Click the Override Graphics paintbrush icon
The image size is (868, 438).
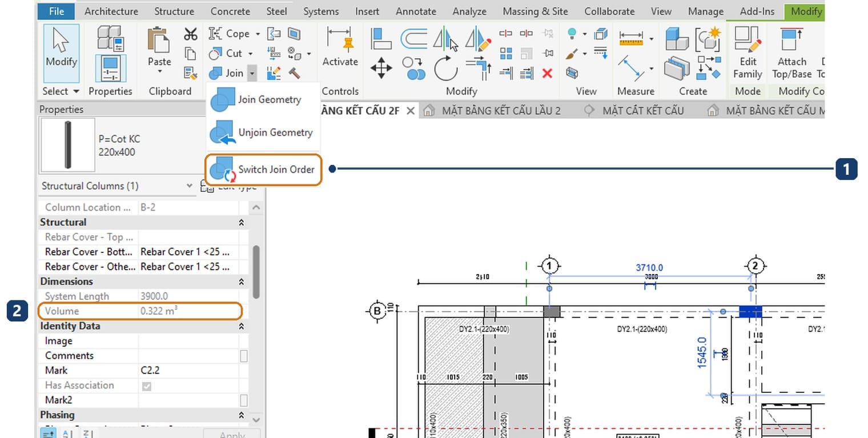pyautogui.click(x=572, y=53)
